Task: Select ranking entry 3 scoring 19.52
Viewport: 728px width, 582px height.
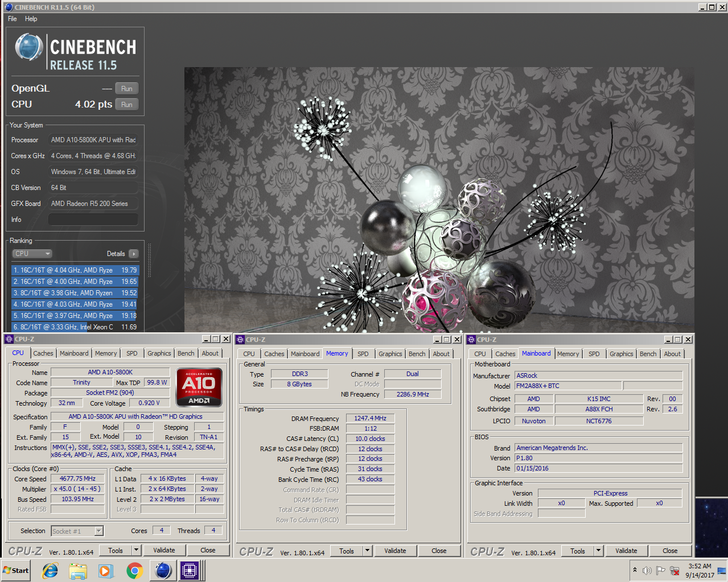Action: [x=75, y=293]
